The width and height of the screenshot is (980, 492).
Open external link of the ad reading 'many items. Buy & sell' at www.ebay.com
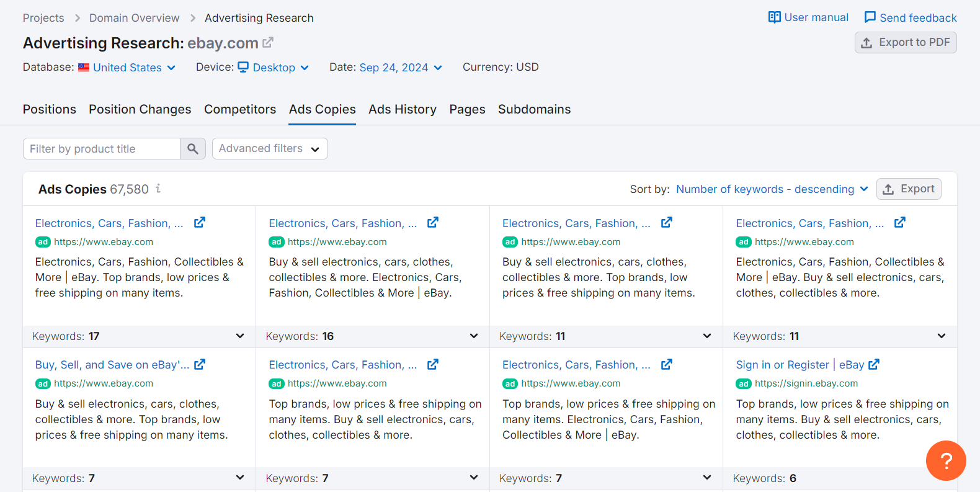point(433,365)
